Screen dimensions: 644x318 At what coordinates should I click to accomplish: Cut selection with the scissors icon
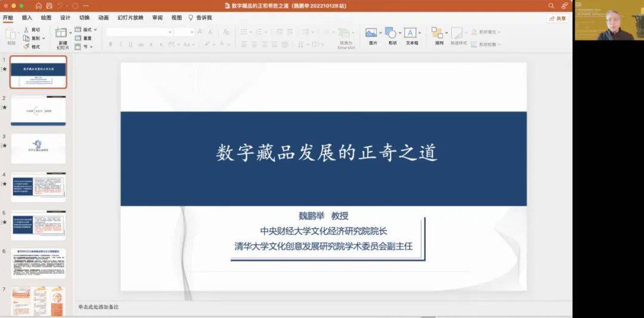click(26, 29)
